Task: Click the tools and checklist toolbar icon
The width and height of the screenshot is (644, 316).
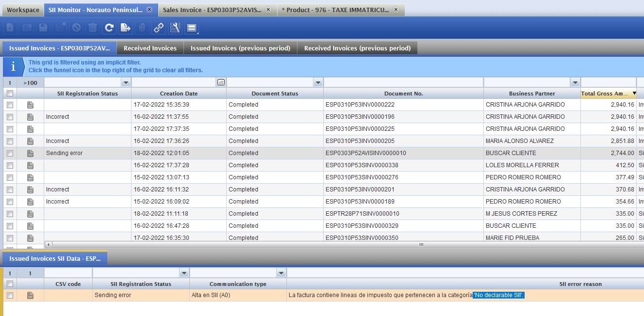Action: click(175, 28)
